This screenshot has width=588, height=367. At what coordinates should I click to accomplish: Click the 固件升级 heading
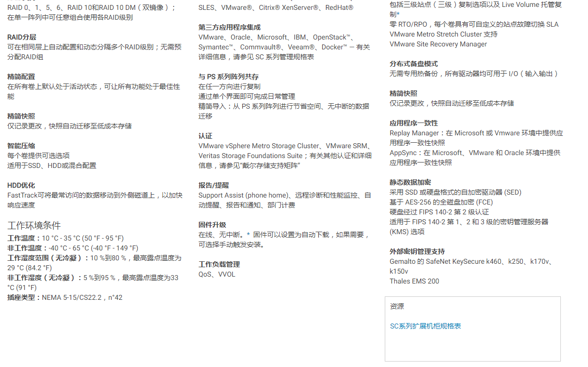(212, 225)
